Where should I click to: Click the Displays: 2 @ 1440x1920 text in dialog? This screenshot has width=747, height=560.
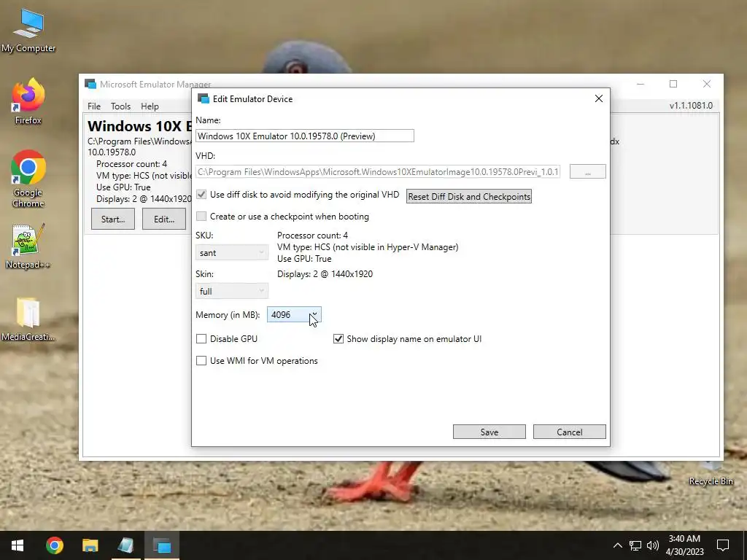(x=325, y=274)
